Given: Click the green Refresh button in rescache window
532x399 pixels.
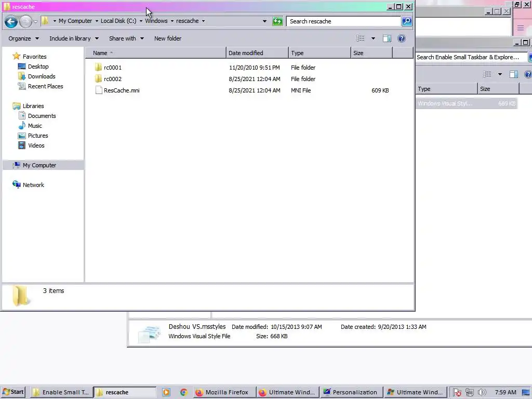Looking at the screenshot, I should pos(277,21).
